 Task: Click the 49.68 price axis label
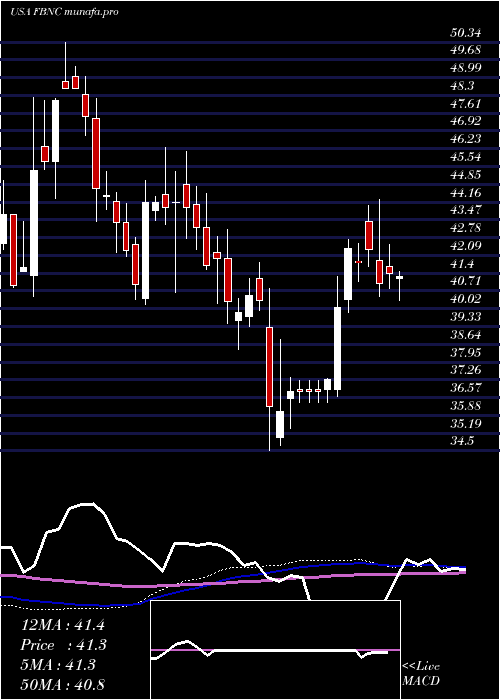coord(464,50)
